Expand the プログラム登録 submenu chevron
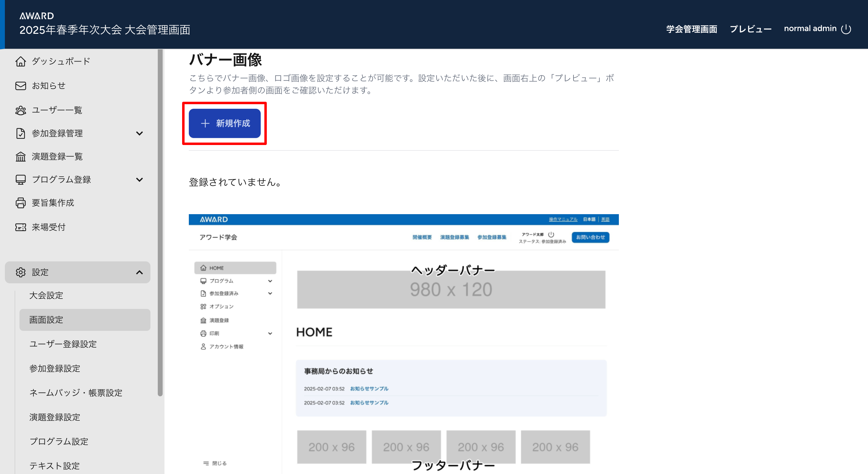 coord(139,179)
